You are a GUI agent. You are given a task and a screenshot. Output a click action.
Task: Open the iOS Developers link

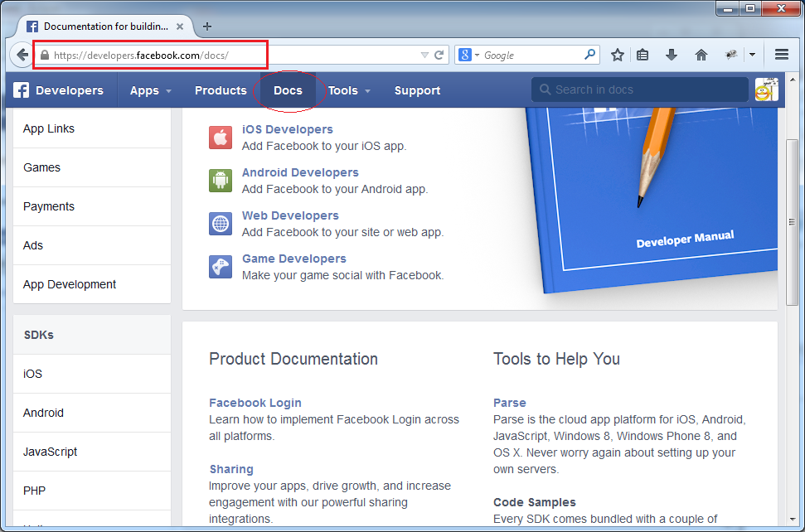click(x=288, y=129)
